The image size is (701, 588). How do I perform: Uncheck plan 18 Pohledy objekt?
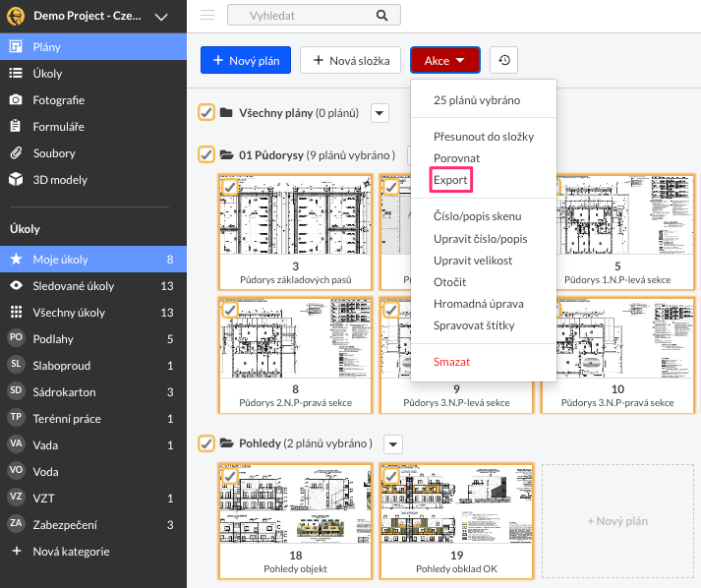coord(230,476)
